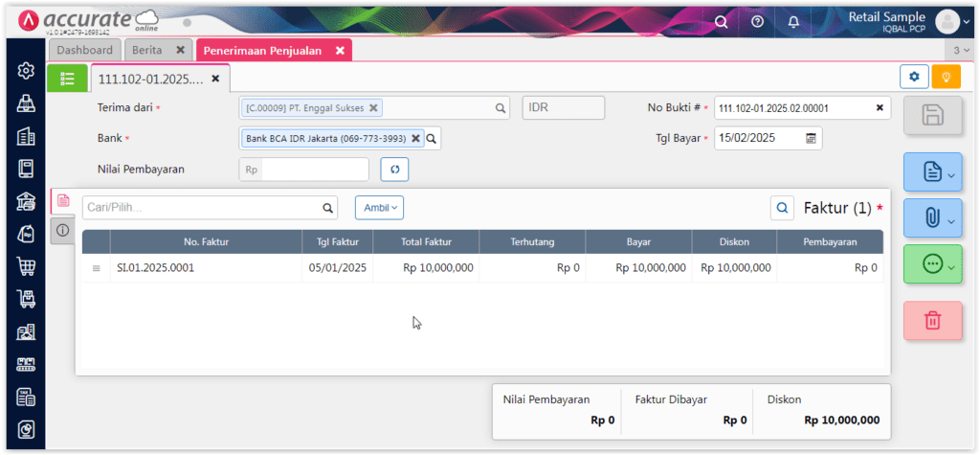Click the search magnifier in top bar
This screenshot has height=455, width=980.
click(721, 21)
